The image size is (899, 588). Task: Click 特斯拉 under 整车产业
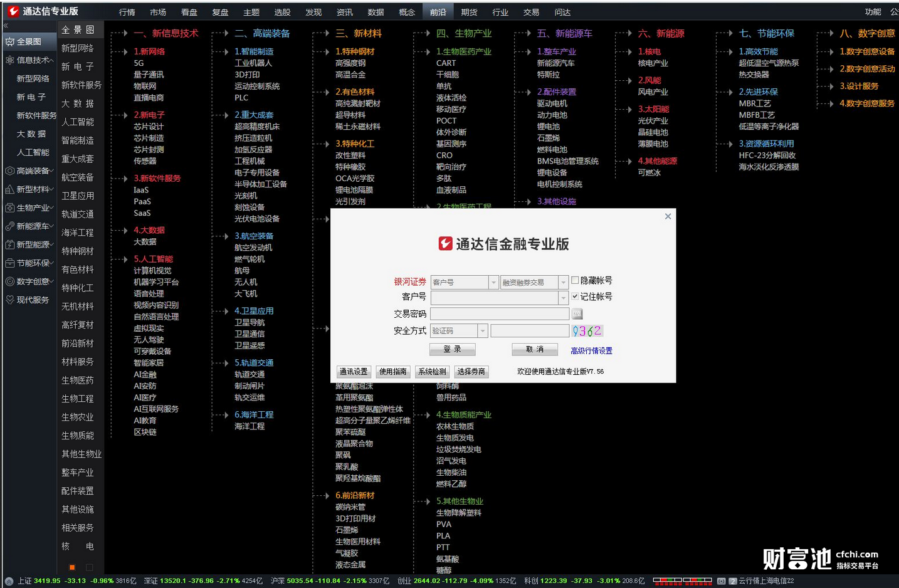click(x=549, y=75)
